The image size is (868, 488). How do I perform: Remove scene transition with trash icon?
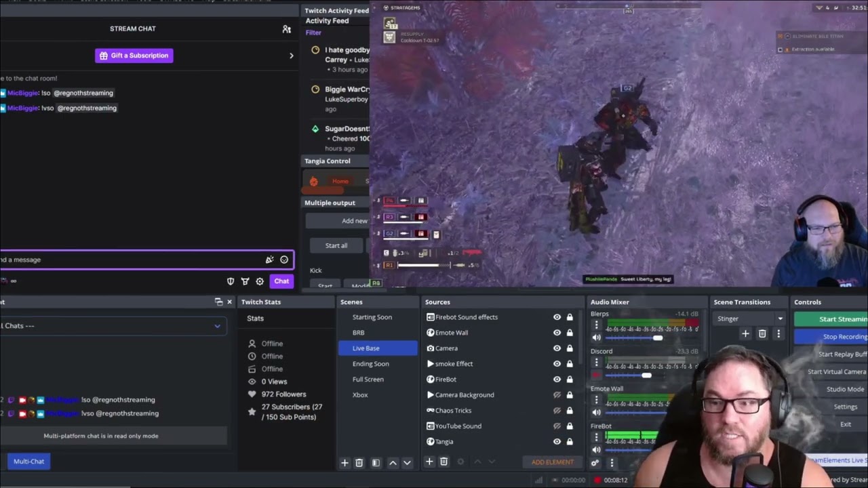(x=762, y=333)
